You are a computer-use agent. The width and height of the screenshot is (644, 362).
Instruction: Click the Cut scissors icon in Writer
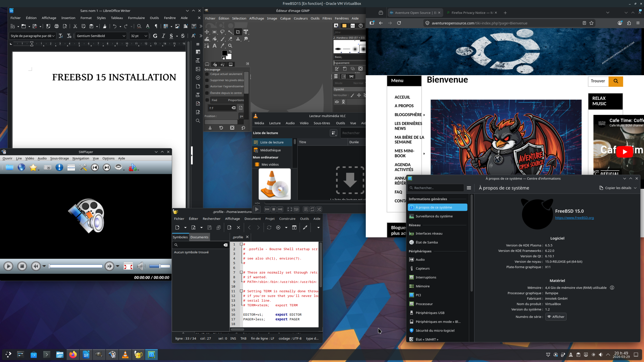click(x=75, y=26)
